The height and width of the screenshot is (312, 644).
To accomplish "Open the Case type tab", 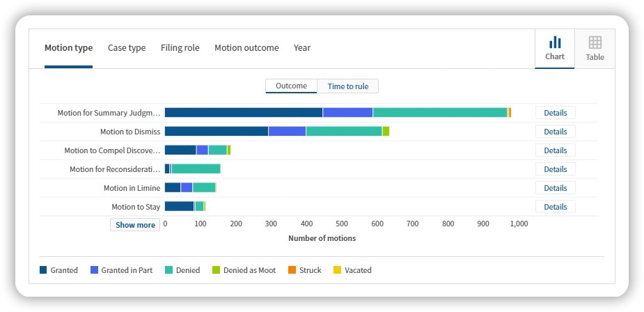I will point(127,47).
